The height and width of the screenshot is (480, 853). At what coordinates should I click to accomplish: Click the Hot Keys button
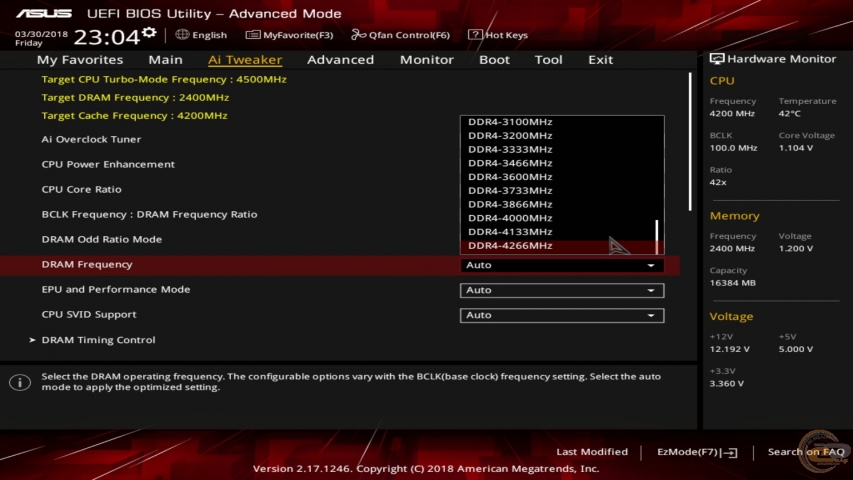tap(498, 35)
